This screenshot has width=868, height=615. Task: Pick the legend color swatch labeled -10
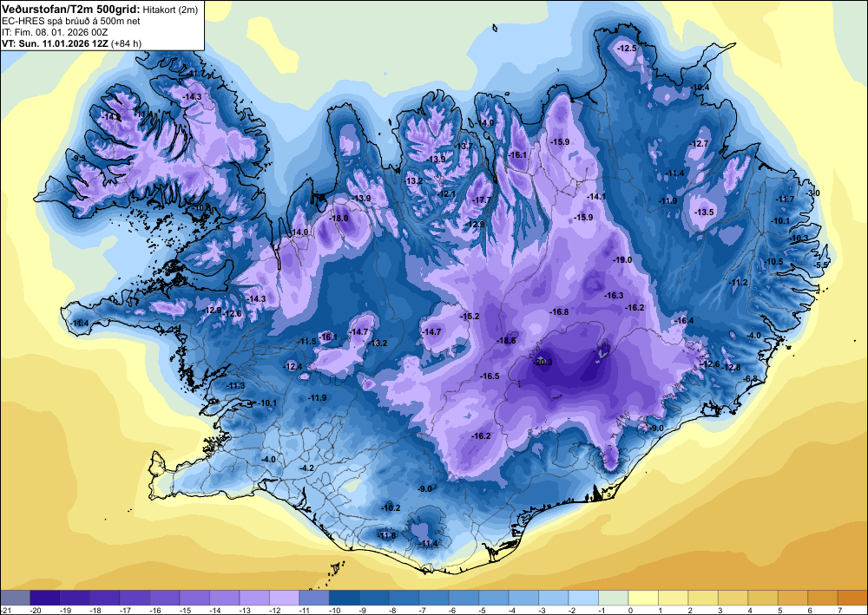[344, 598]
